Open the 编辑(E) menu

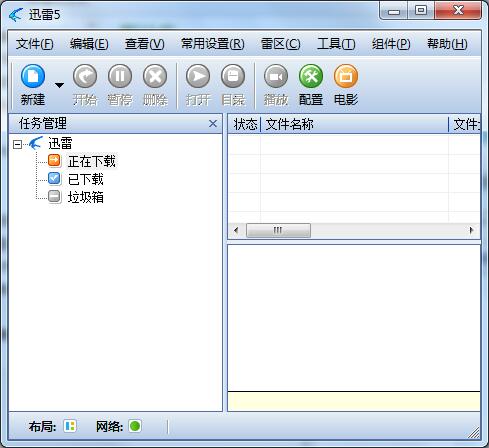89,44
